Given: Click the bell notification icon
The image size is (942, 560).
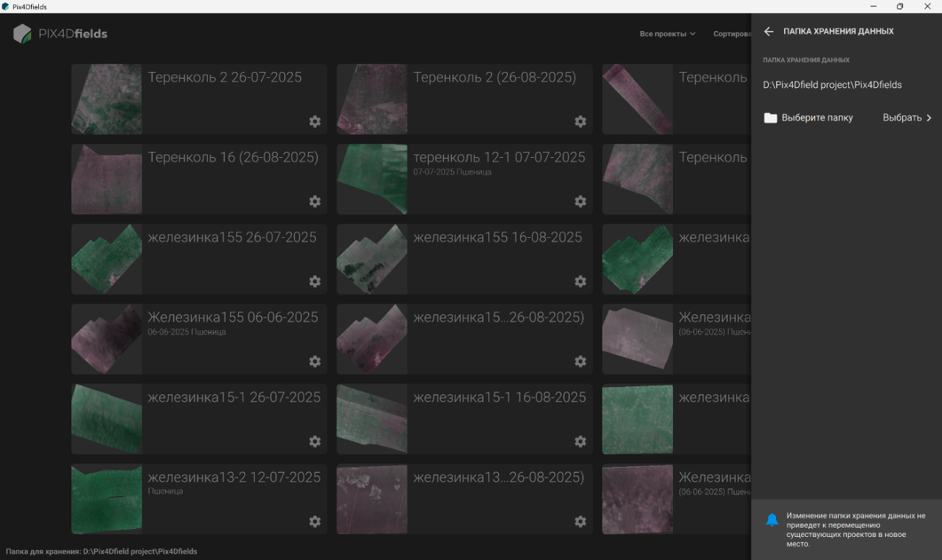Looking at the screenshot, I should (x=772, y=520).
